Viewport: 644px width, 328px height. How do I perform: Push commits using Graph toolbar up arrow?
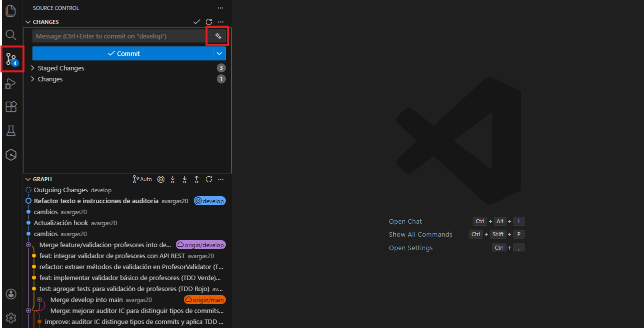196,179
